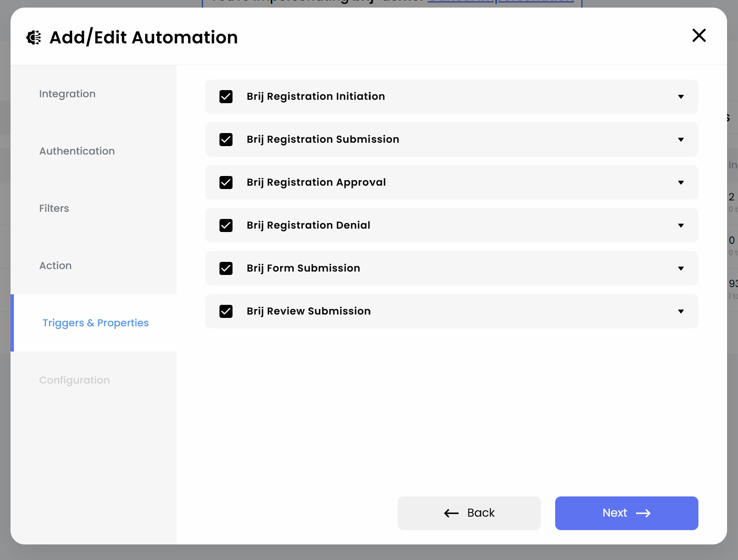Close the Add/Edit Automation dialog
The image size is (738, 560).
pyautogui.click(x=699, y=35)
